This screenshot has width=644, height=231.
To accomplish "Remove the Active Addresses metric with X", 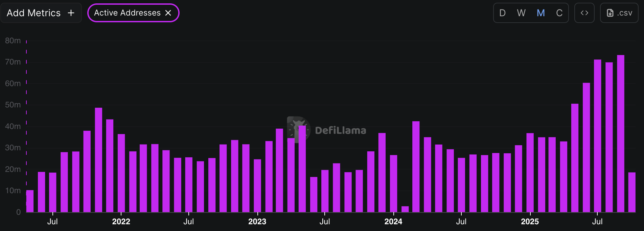I will pyautogui.click(x=168, y=13).
